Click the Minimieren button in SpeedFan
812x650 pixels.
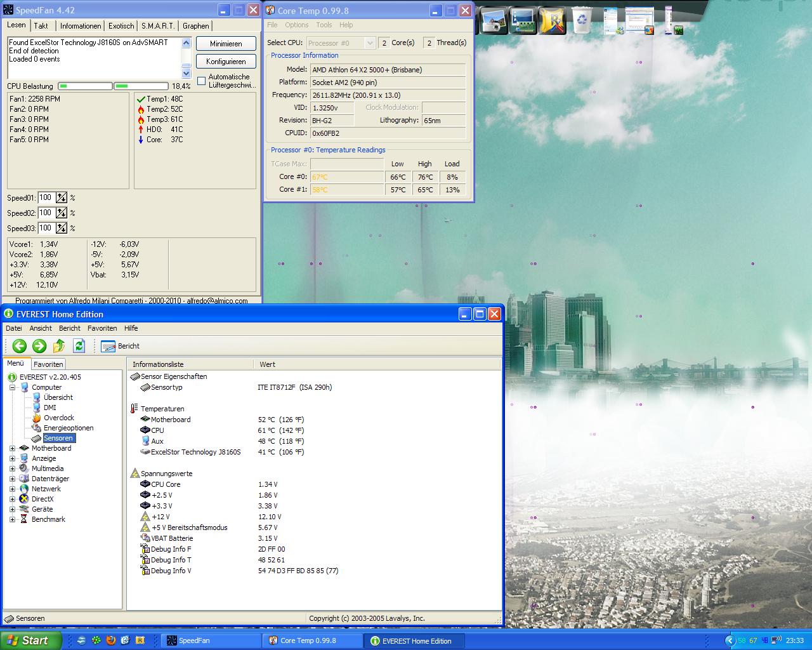[x=226, y=44]
